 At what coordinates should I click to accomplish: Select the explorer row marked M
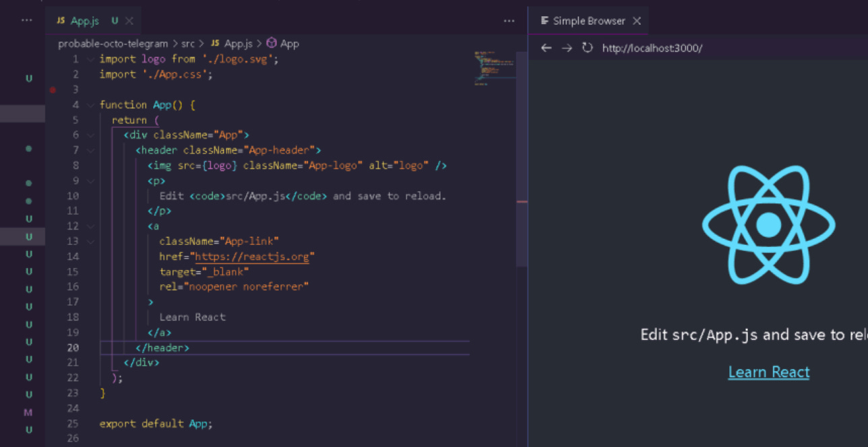(28, 412)
